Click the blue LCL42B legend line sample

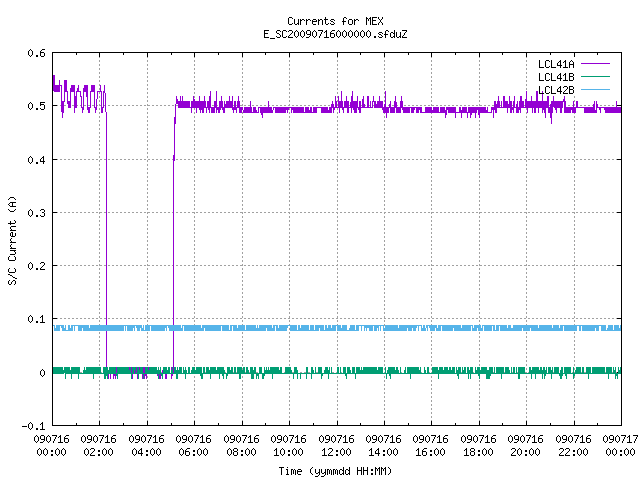(595, 90)
